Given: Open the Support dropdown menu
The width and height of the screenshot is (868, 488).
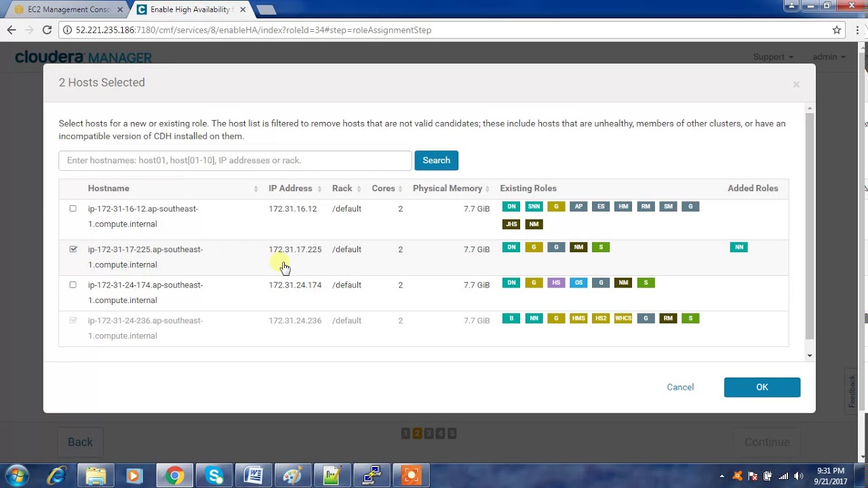Looking at the screenshot, I should 773,57.
